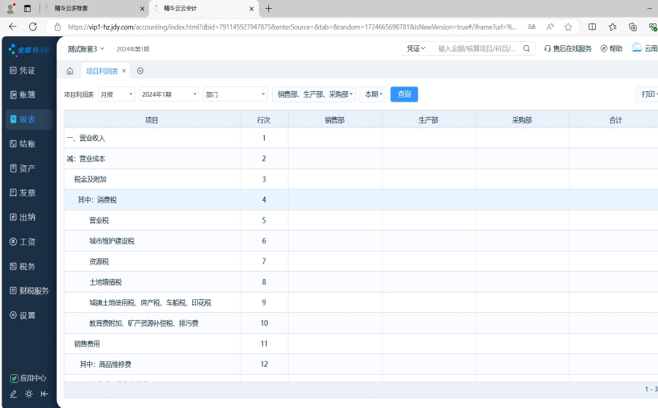Go to 工资 (payroll) in the sidebar
The image size is (658, 408).
[x=24, y=242]
